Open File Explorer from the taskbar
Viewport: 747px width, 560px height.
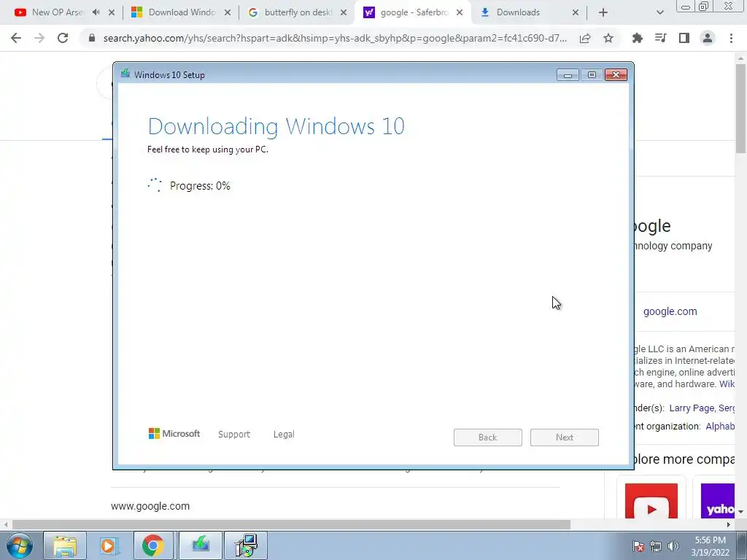pos(65,545)
